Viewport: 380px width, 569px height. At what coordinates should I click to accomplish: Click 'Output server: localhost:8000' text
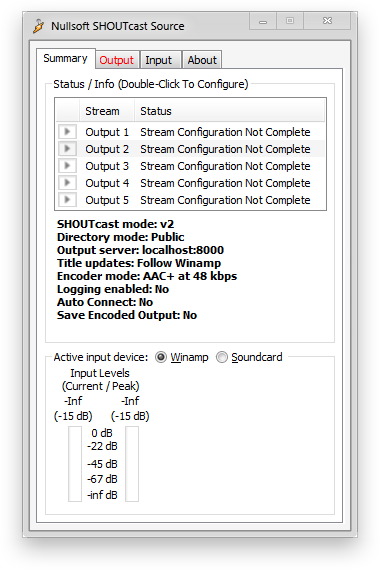pos(140,250)
